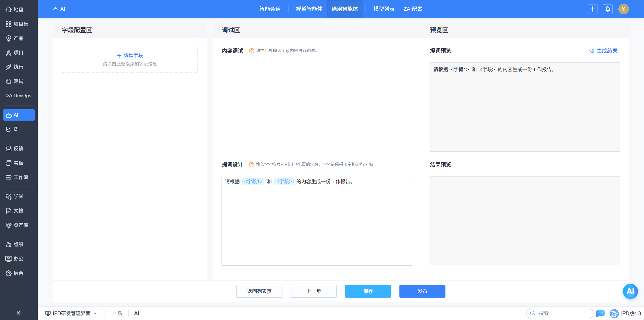Click 生成结果 to generate results
The width and height of the screenshot is (644, 320).
603,51
